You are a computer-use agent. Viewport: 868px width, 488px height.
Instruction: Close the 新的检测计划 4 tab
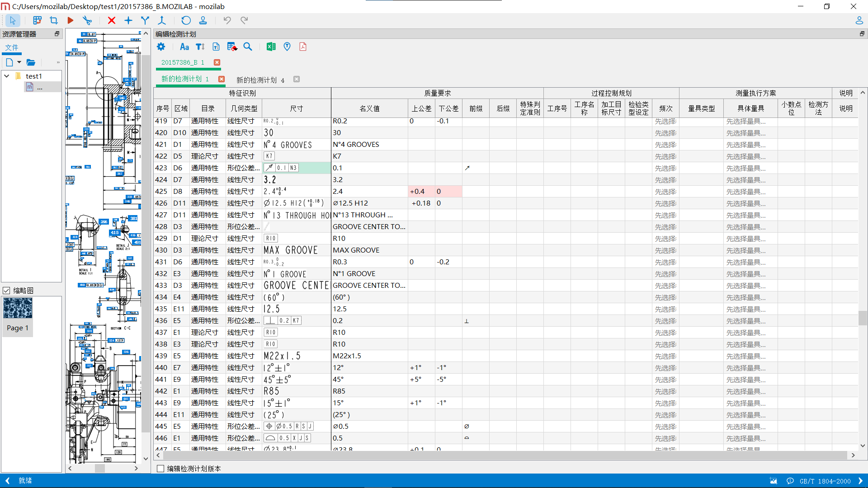point(297,79)
